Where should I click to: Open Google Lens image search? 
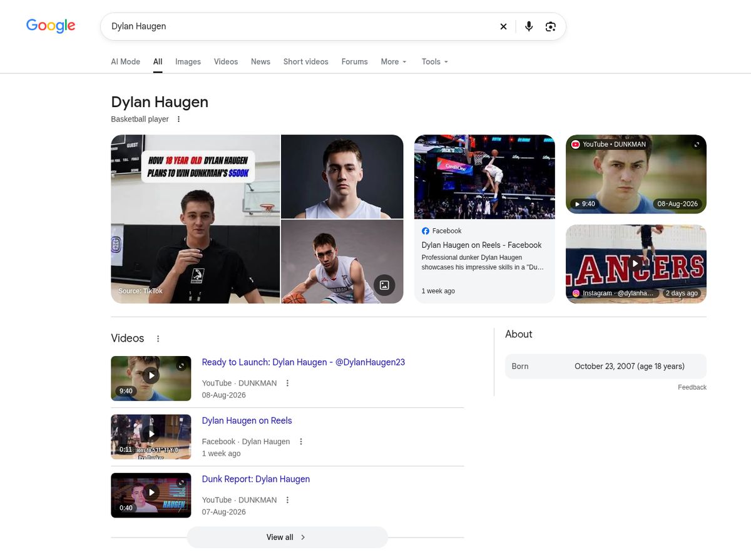551,26
